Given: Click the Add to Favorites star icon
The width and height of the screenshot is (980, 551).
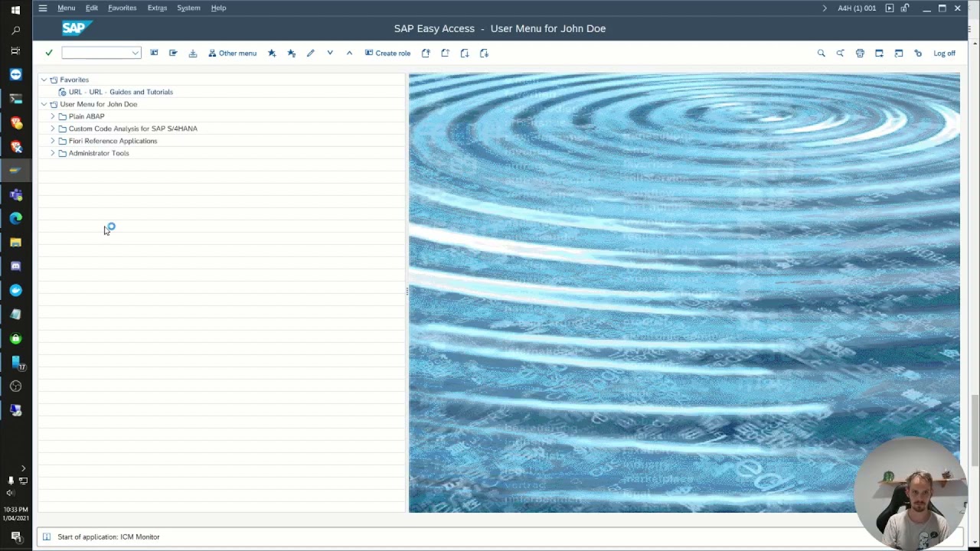Looking at the screenshot, I should click(x=272, y=53).
